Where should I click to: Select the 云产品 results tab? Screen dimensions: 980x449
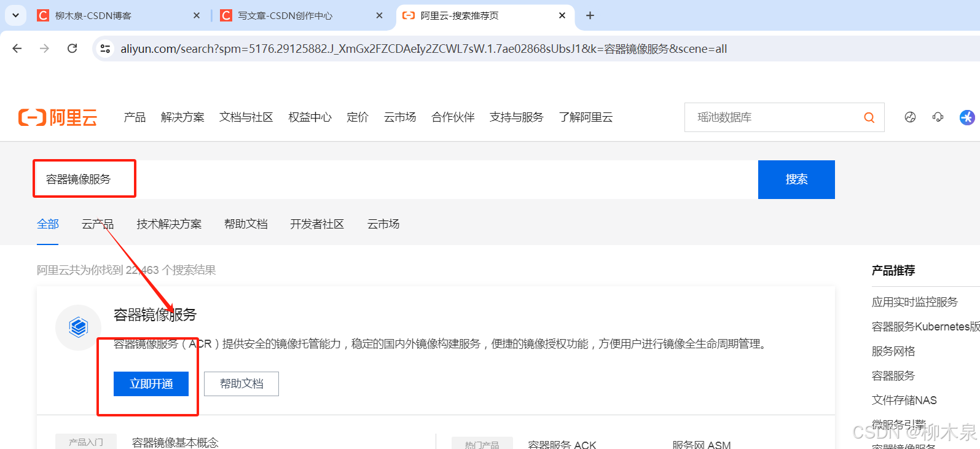tap(98, 224)
